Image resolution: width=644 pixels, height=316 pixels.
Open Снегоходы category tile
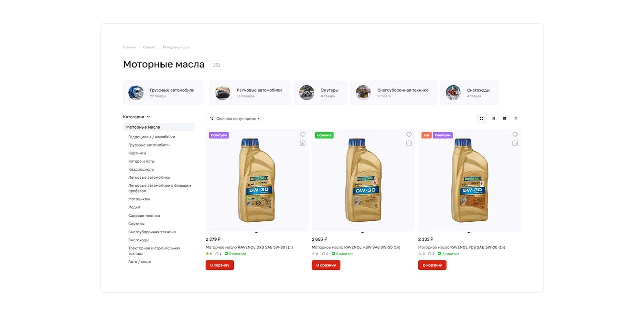pyautogui.click(x=469, y=93)
